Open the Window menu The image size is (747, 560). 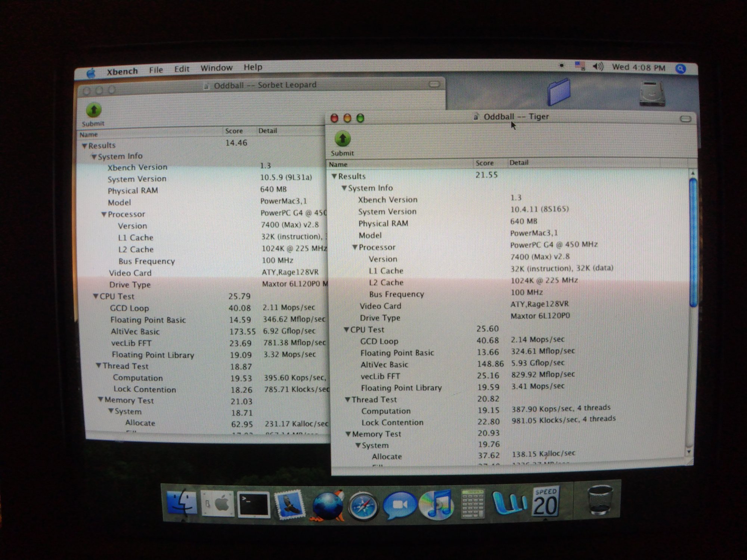click(216, 68)
